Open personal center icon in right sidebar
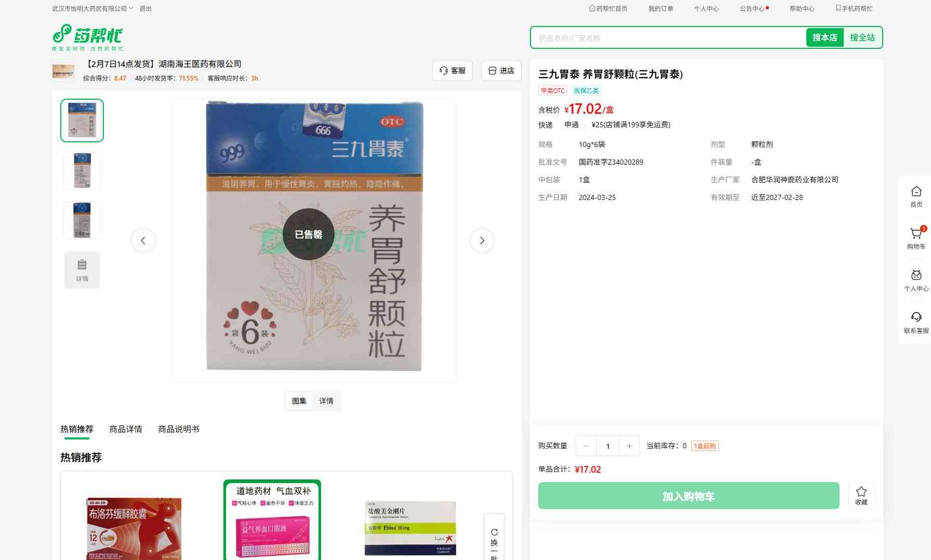 pos(916,276)
